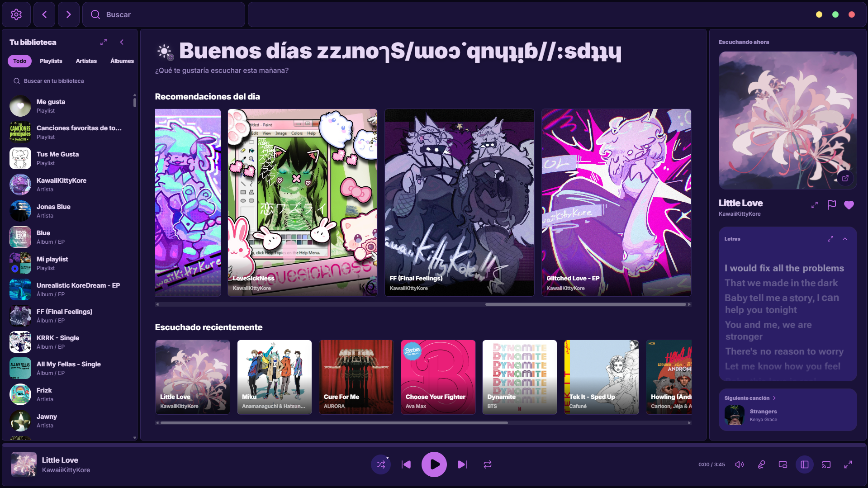Play Little Love from recently listened

(x=193, y=377)
